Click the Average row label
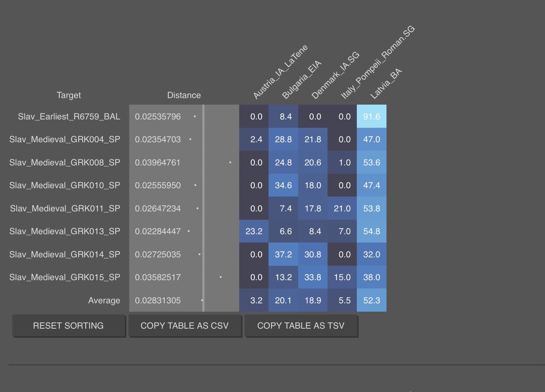This screenshot has width=545, height=392. click(x=104, y=300)
